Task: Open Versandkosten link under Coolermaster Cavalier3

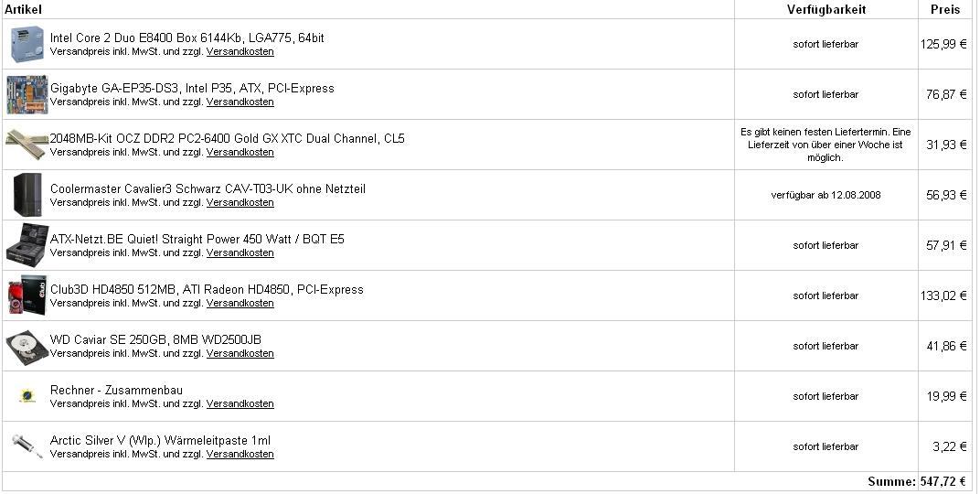Action: coord(240,203)
